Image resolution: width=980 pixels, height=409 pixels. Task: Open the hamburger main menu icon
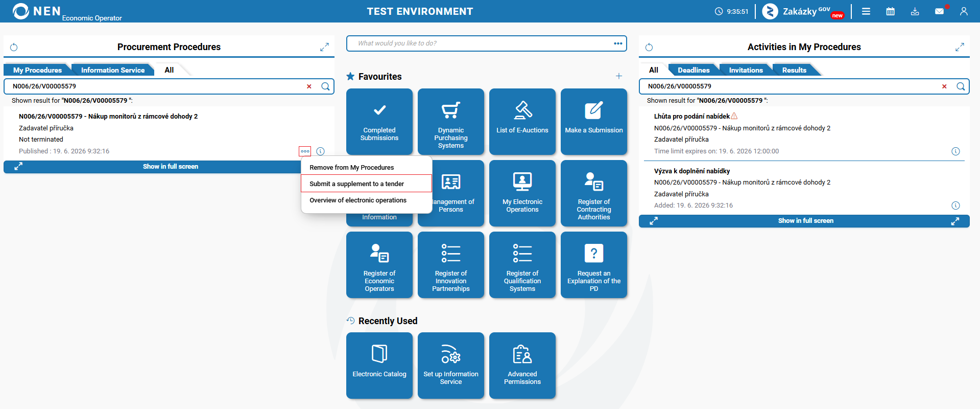[x=866, y=11]
